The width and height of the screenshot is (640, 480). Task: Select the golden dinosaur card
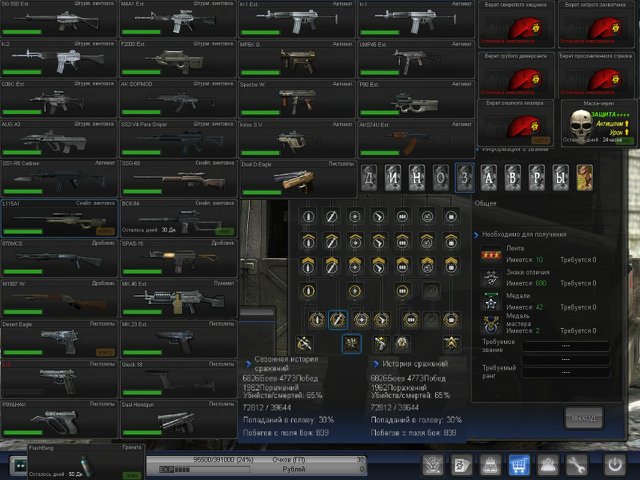[584, 178]
